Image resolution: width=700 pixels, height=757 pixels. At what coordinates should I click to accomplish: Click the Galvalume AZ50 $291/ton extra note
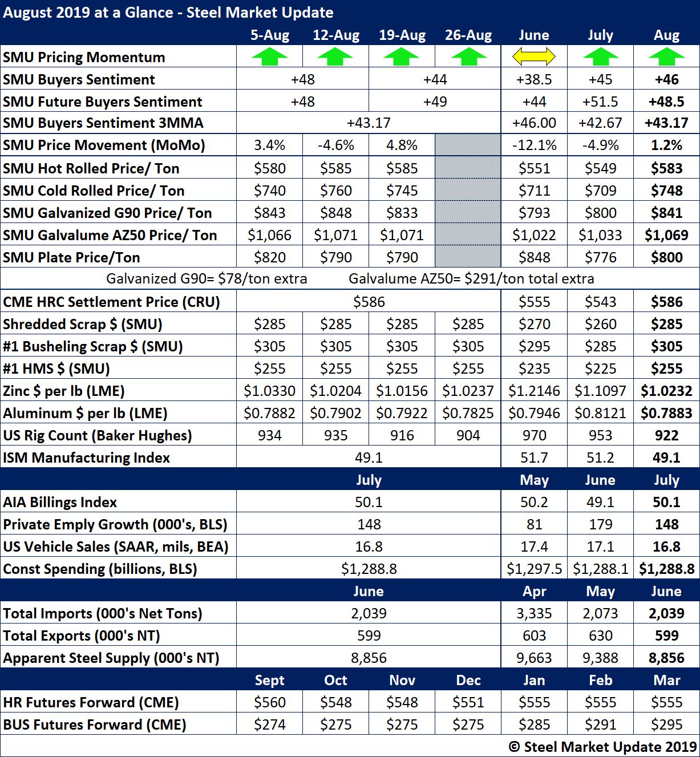coord(471,279)
